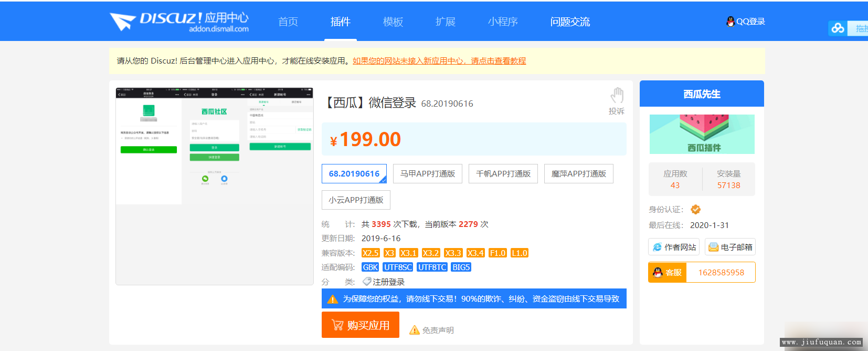This screenshot has height=351, width=868.
Task: Open the 问题交流 tab
Action: 570,22
